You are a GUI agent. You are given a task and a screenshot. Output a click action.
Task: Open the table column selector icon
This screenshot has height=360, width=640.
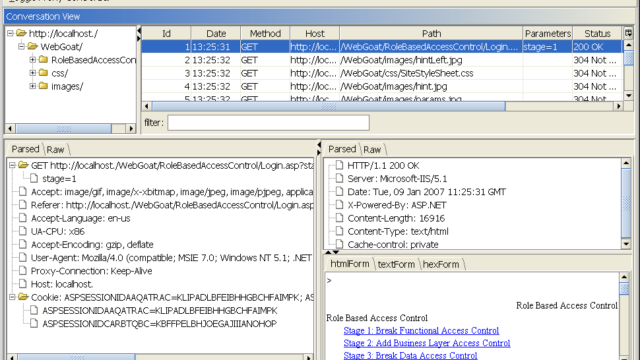(628, 33)
